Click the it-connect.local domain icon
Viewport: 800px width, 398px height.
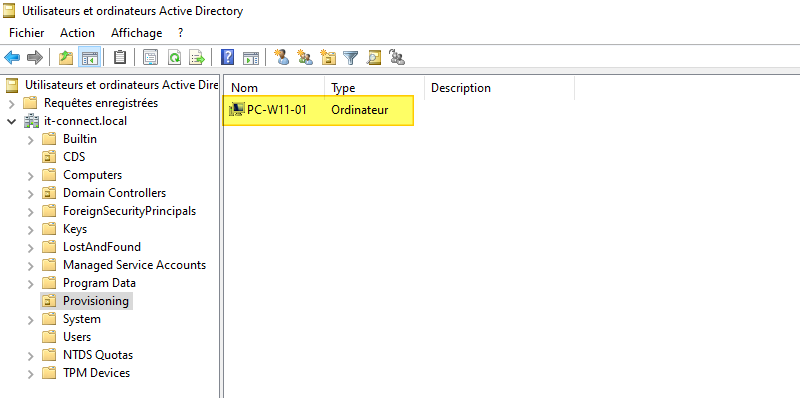pyautogui.click(x=31, y=121)
